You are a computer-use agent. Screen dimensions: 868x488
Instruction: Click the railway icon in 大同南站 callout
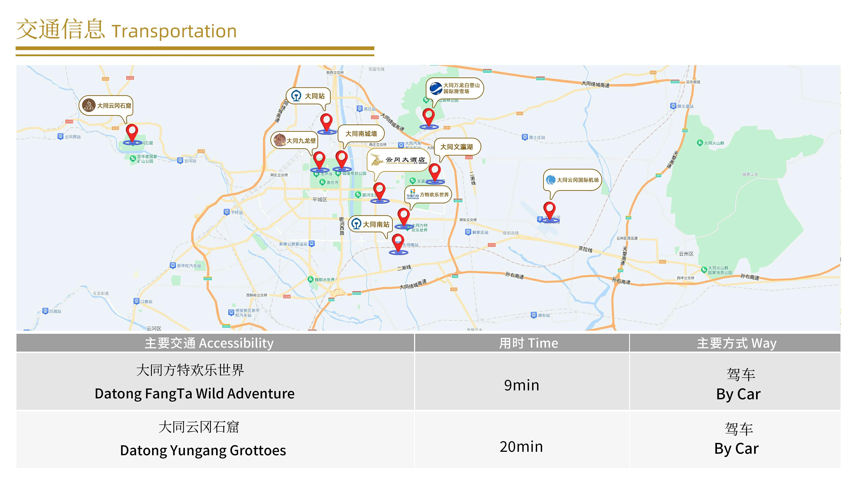tap(356, 224)
